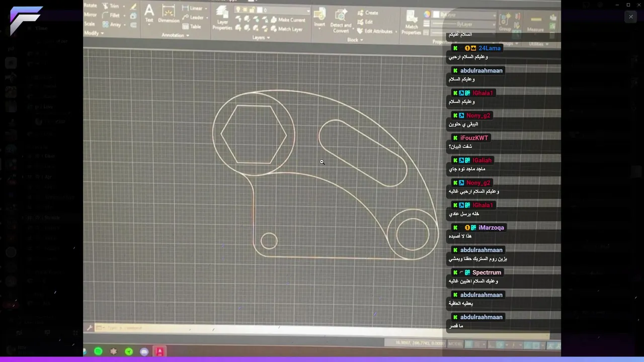Click the color wheel in Properties panel
The image size is (644, 362).
pos(427,15)
